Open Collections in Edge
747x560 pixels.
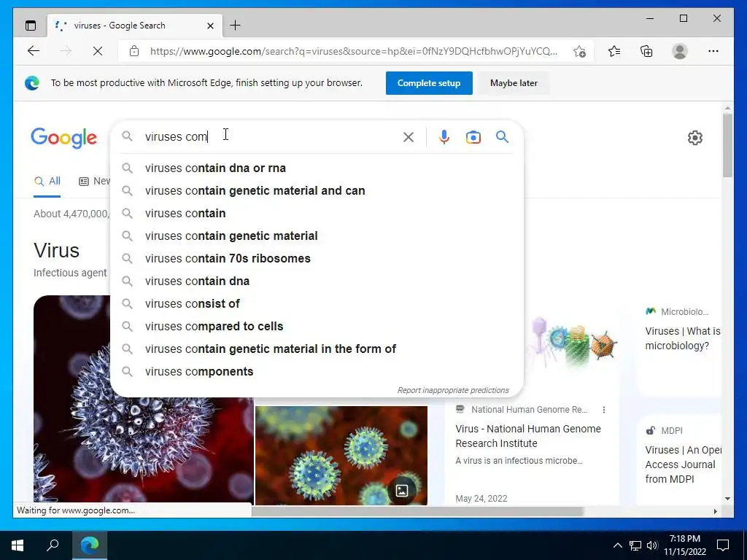[x=646, y=51]
